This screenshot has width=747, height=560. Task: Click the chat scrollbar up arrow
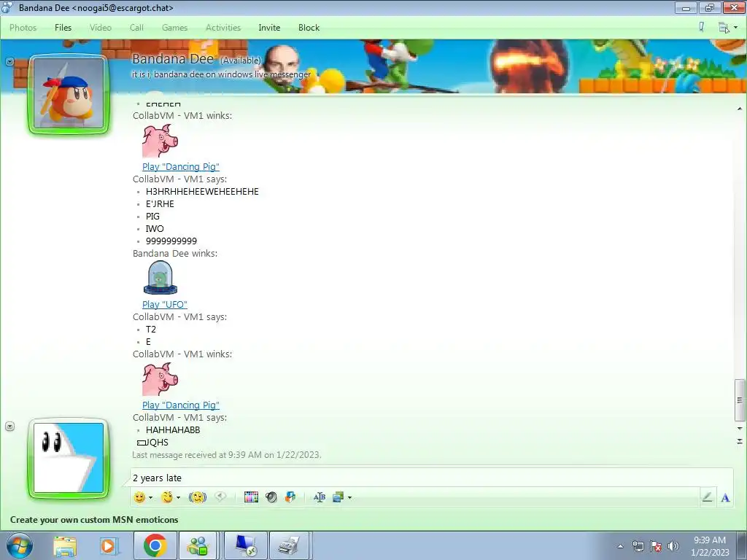[x=740, y=109]
